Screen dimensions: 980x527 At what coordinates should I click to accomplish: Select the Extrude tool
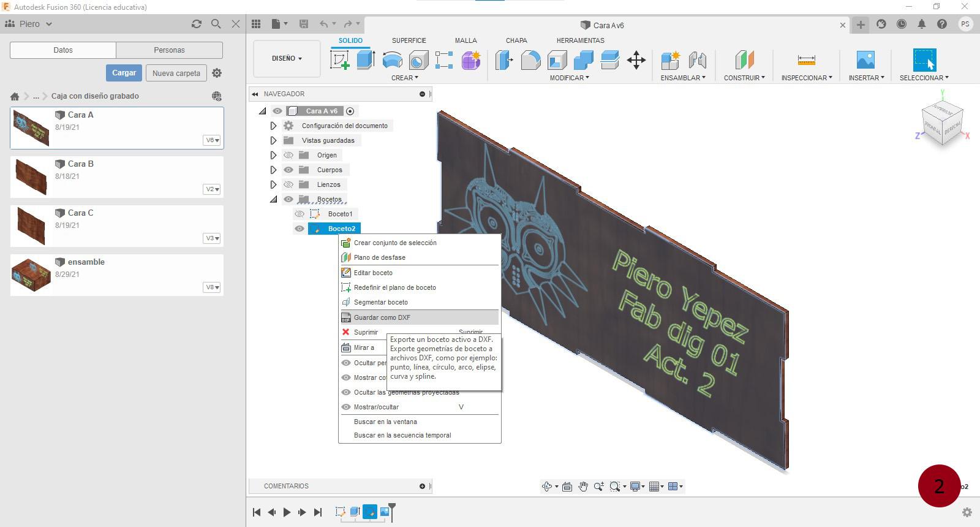tap(366, 60)
